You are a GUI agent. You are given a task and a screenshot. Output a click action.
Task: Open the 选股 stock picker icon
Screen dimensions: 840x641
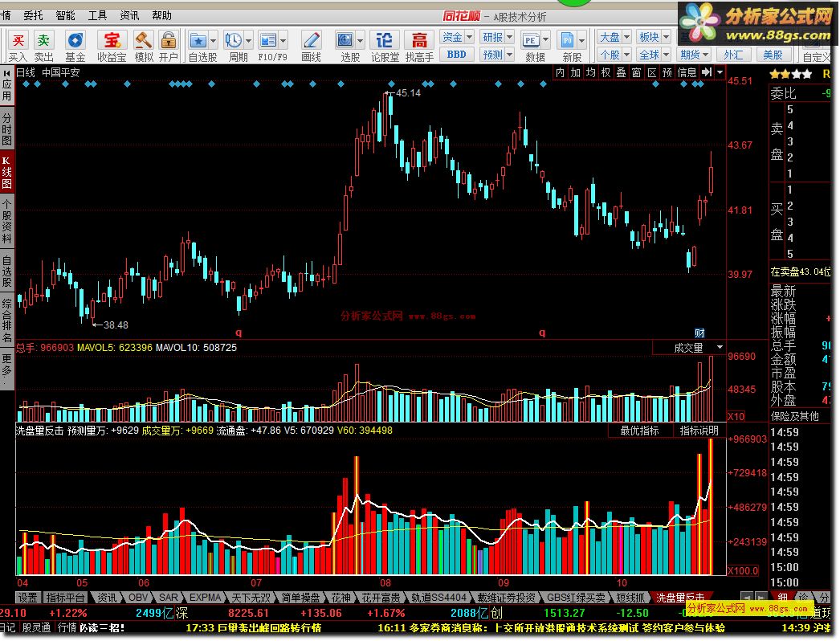pyautogui.click(x=345, y=41)
